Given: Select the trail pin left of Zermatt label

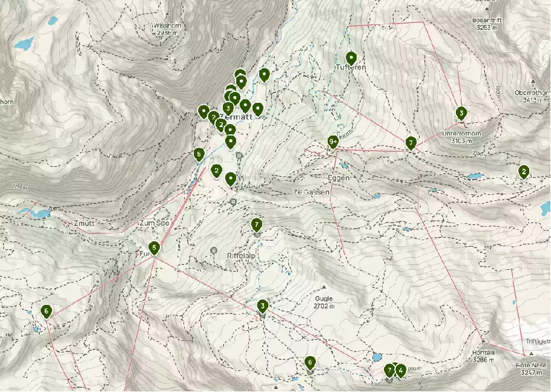Looking at the screenshot, I should point(203,111).
